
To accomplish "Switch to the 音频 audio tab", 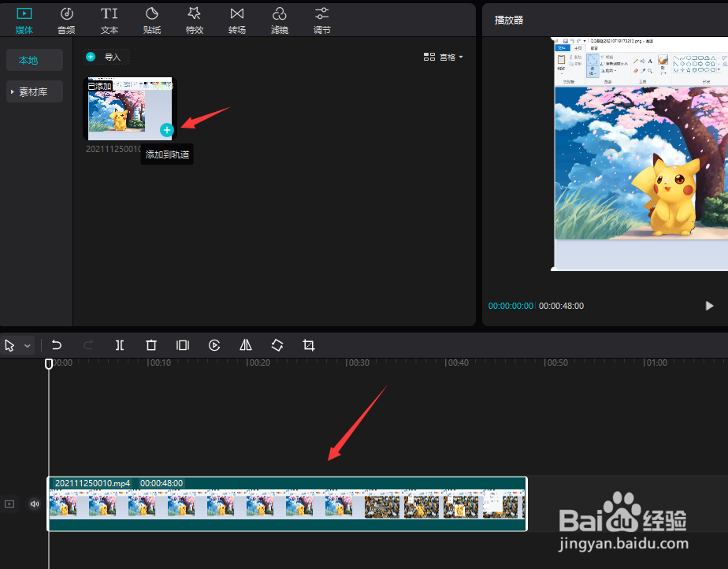I will (66, 21).
